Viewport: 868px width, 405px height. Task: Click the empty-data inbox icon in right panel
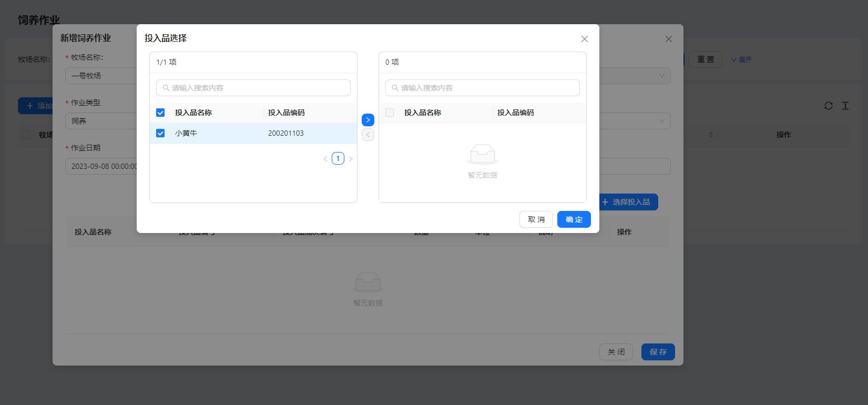(483, 154)
